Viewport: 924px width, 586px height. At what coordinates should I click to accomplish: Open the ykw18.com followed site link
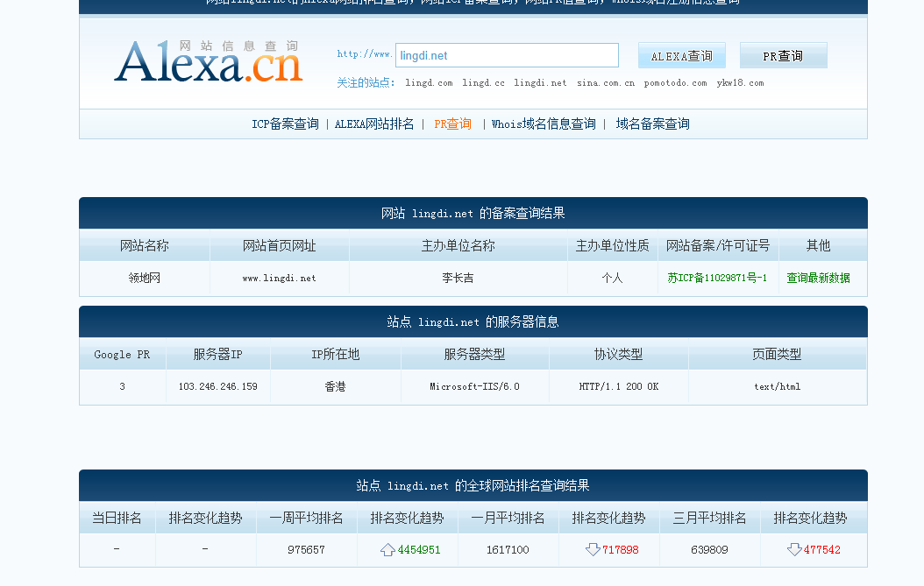click(740, 83)
